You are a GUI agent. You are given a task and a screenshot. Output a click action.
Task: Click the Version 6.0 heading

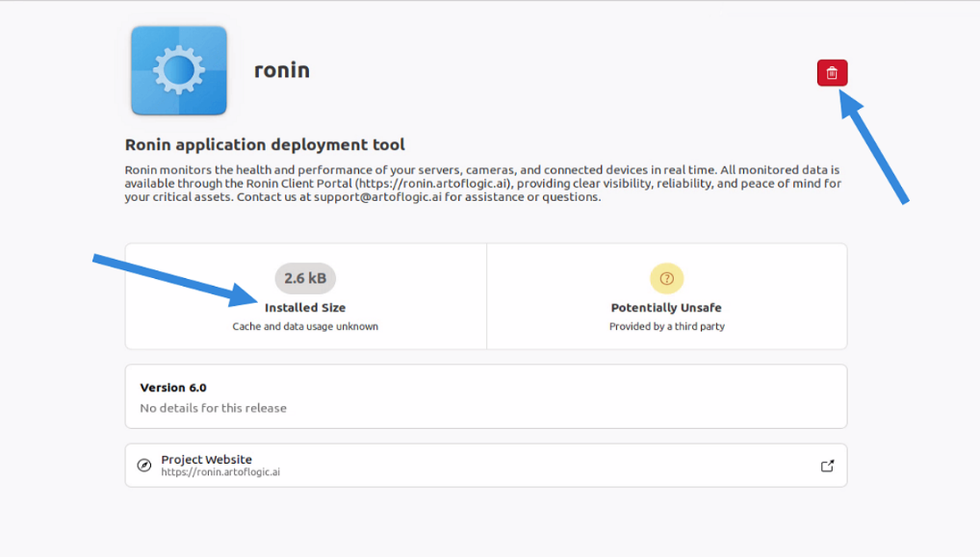[x=173, y=388]
